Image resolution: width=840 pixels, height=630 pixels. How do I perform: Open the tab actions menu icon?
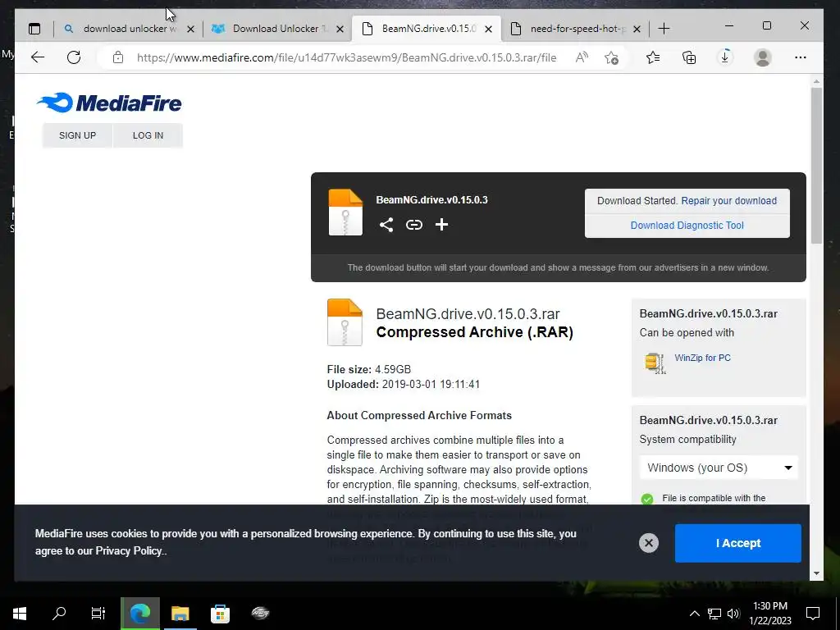pyautogui.click(x=34, y=29)
